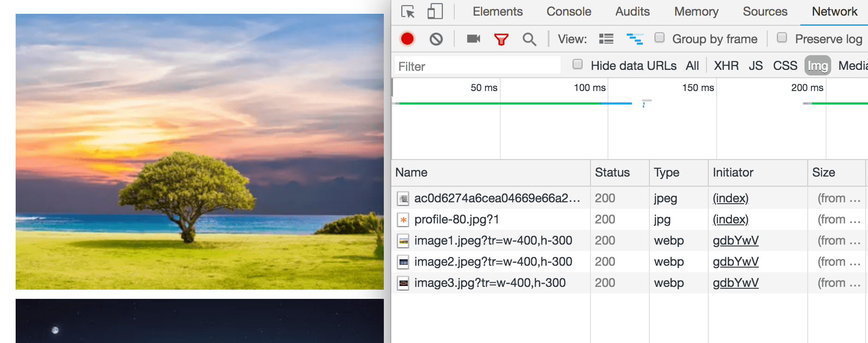Filter requests by CSS

pyautogui.click(x=785, y=66)
